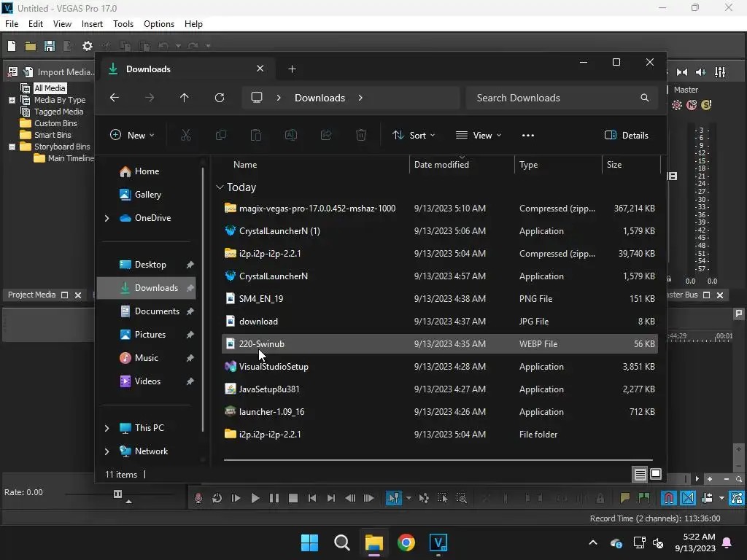The image size is (747, 560).
Task: Open project Properties gear icon in VEGAS
Action: point(88,46)
